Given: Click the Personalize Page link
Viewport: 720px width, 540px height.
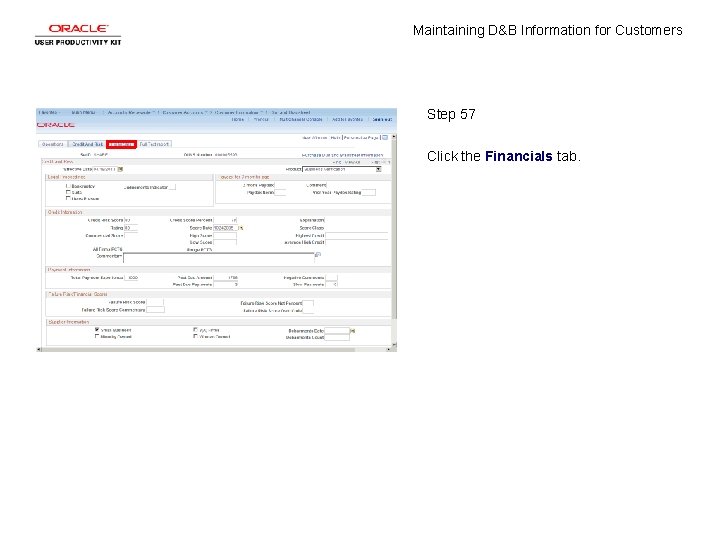Looking at the screenshot, I should pyautogui.click(x=361, y=138).
